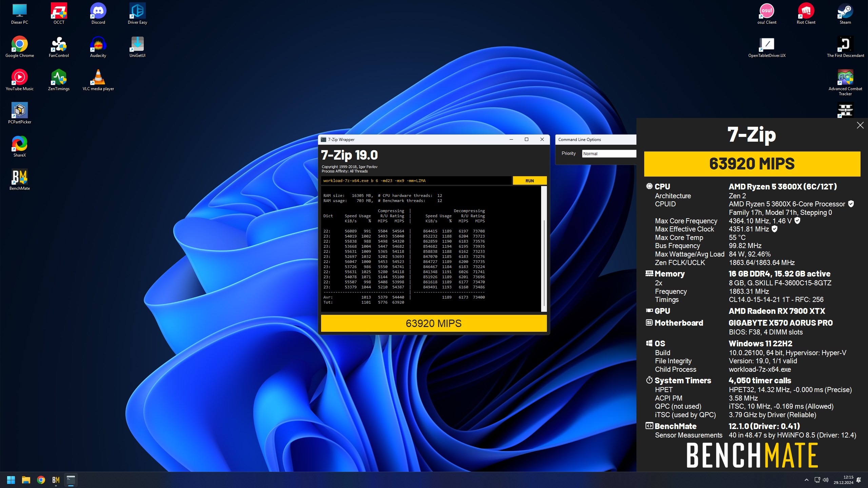The width and height of the screenshot is (868, 488).
Task: Launch the ZenTimings desktop shortcut
Action: 59,80
